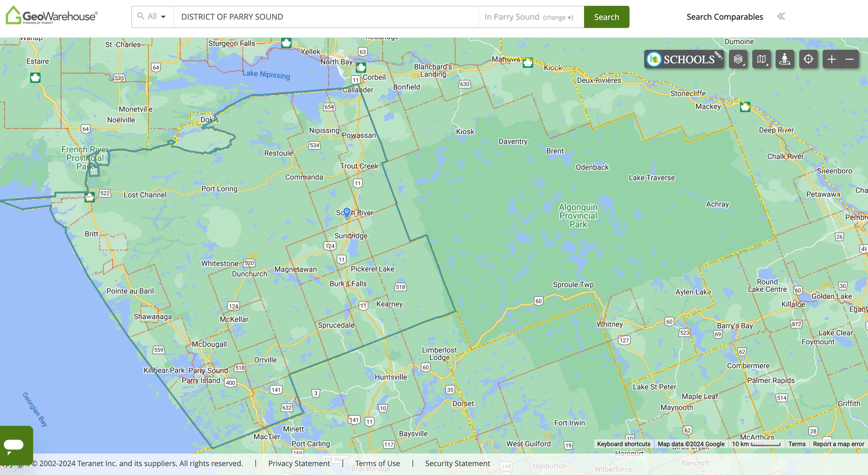This screenshot has width=868, height=475.
Task: Click the GeoWarehouse home logo
Action: point(52,16)
